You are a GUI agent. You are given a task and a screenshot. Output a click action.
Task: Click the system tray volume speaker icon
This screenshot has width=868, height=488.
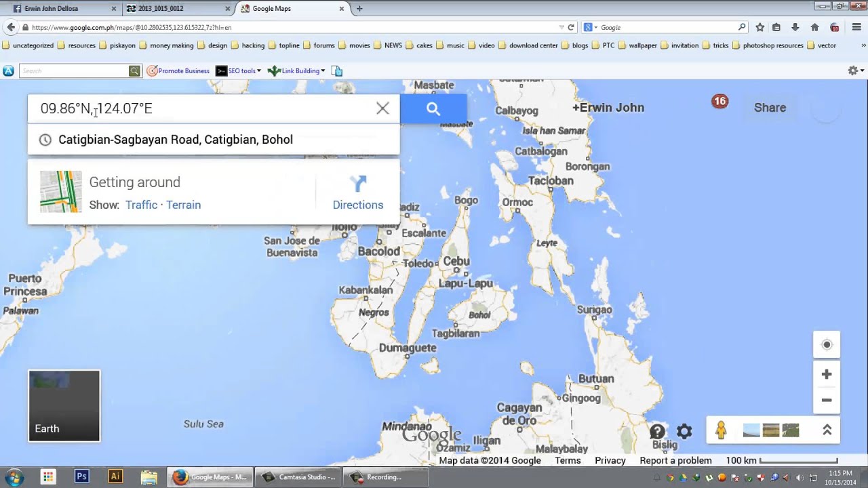tap(800, 477)
